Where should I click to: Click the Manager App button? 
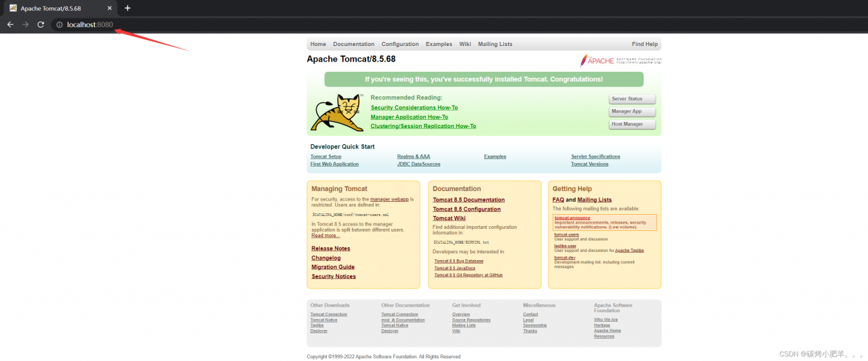tap(632, 112)
